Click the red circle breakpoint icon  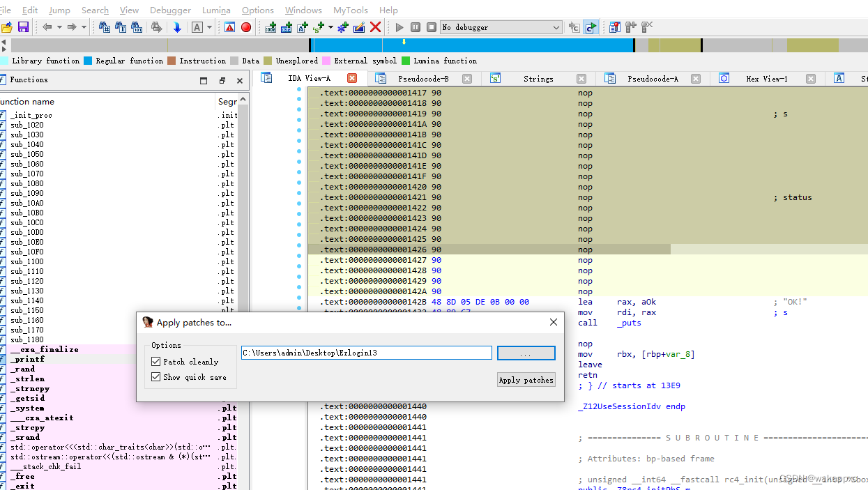click(246, 27)
